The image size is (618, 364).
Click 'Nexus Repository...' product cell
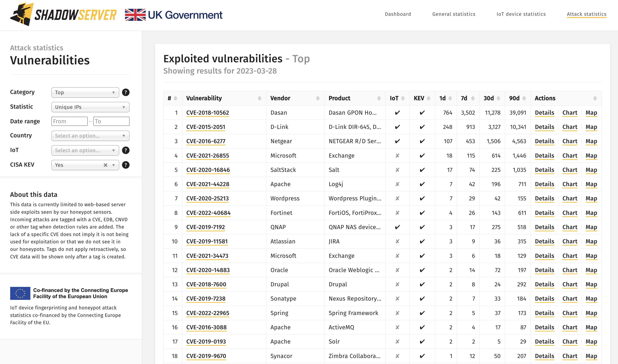pyautogui.click(x=355, y=299)
